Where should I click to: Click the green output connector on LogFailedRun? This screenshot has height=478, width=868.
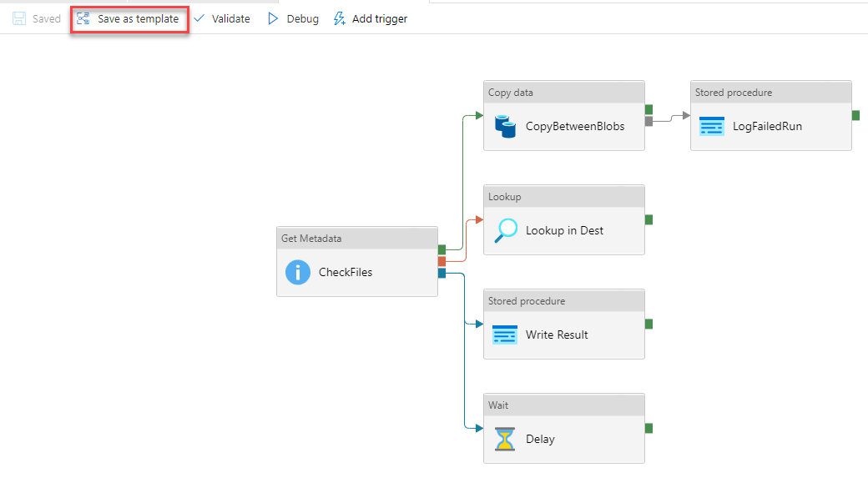pos(855,115)
